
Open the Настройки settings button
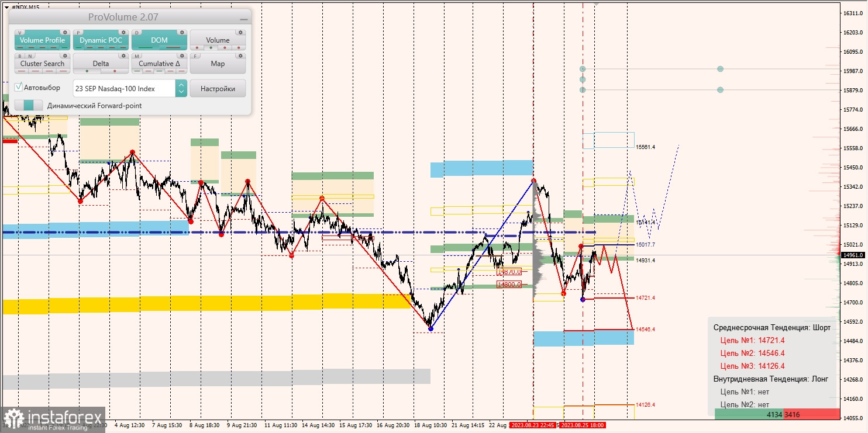[218, 88]
